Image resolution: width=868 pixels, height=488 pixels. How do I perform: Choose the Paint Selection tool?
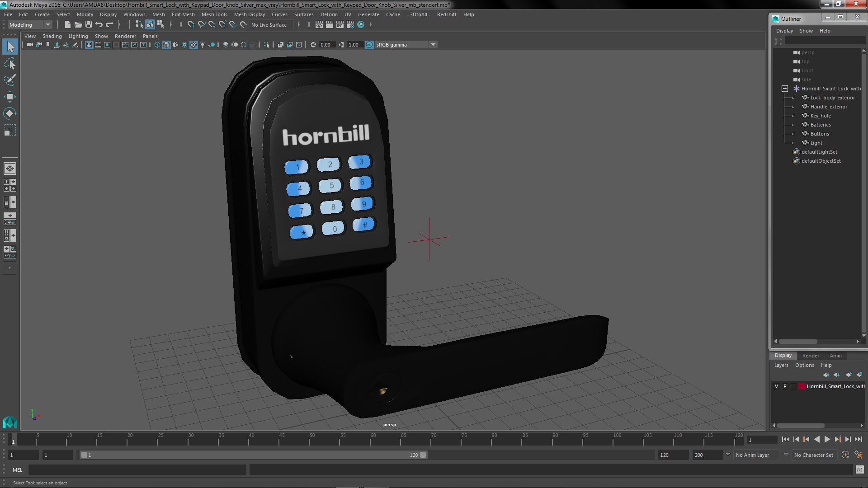[10, 80]
